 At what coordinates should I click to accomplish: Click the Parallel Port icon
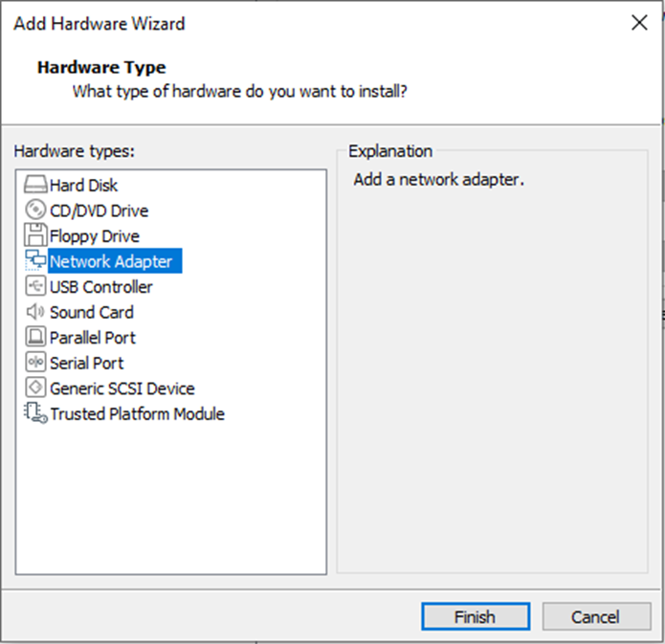(35, 337)
